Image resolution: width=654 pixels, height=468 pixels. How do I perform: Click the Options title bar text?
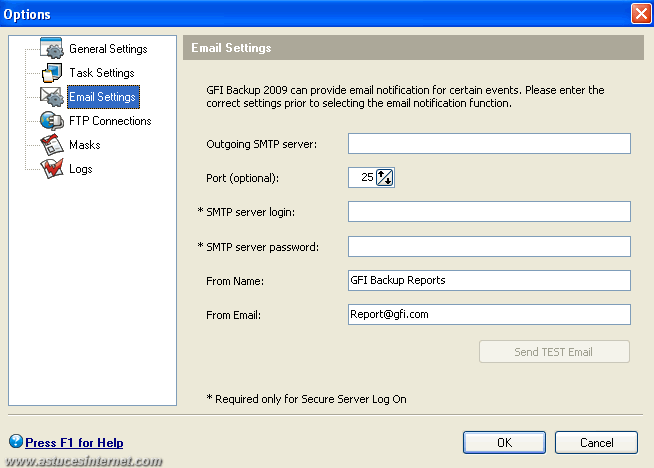click(27, 14)
